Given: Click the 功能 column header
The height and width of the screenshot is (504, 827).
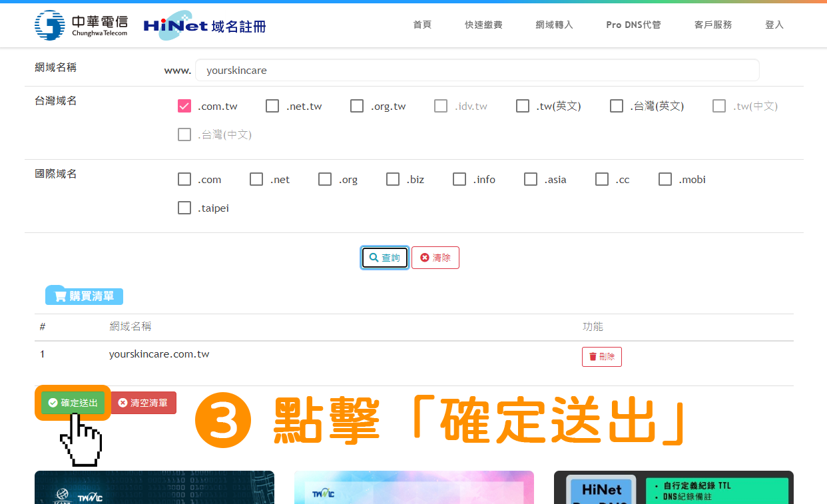Looking at the screenshot, I should click(593, 326).
